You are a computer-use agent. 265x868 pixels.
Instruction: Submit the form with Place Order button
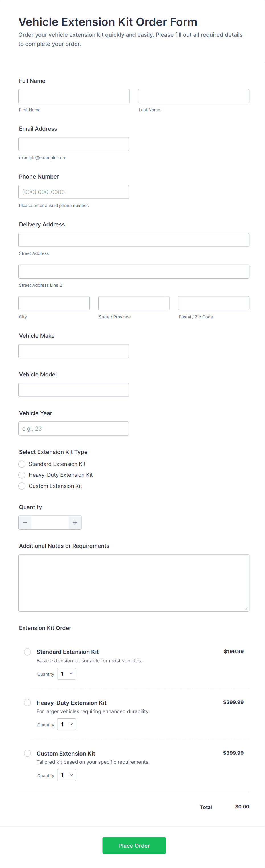tap(134, 846)
